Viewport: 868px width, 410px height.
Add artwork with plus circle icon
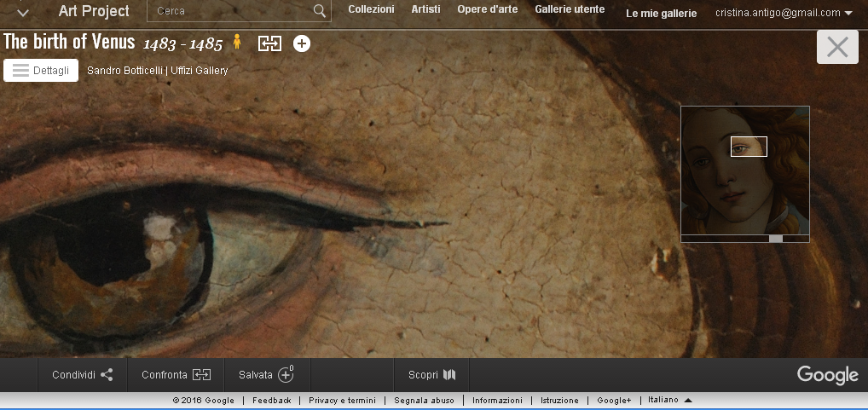(x=302, y=43)
